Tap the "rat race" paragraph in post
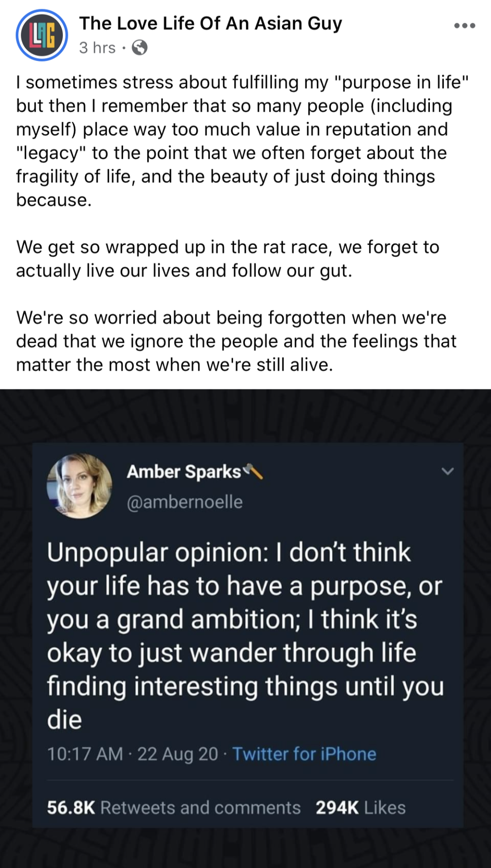Screen dimensions: 491x868 [228, 259]
